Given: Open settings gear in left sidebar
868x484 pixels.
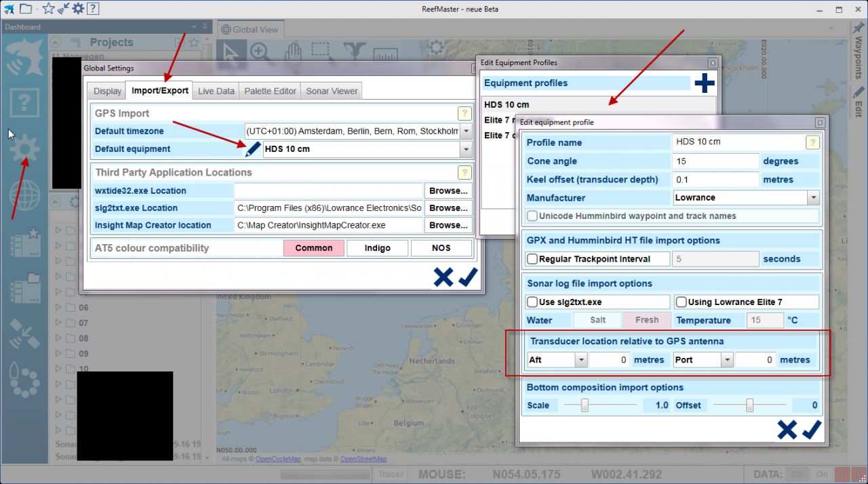Looking at the screenshot, I should click(24, 149).
